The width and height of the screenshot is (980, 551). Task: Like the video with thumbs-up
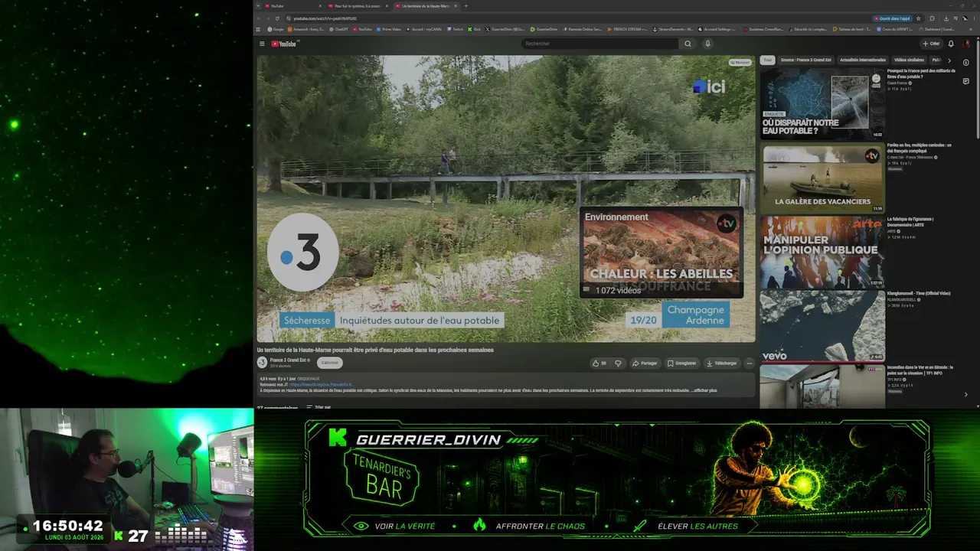[x=599, y=363]
